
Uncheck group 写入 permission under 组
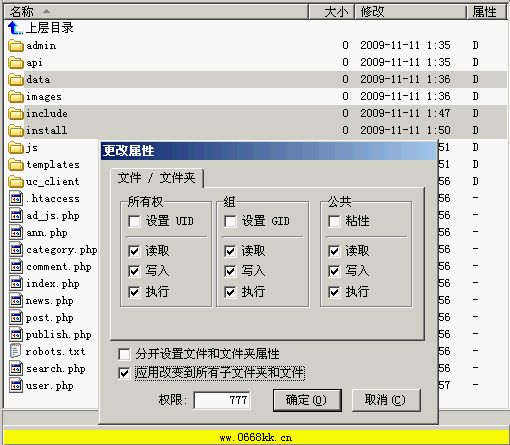[230, 271]
